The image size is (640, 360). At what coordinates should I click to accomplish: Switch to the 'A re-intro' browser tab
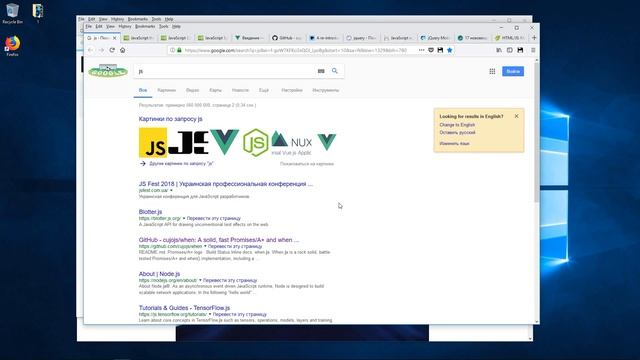pos(324,38)
